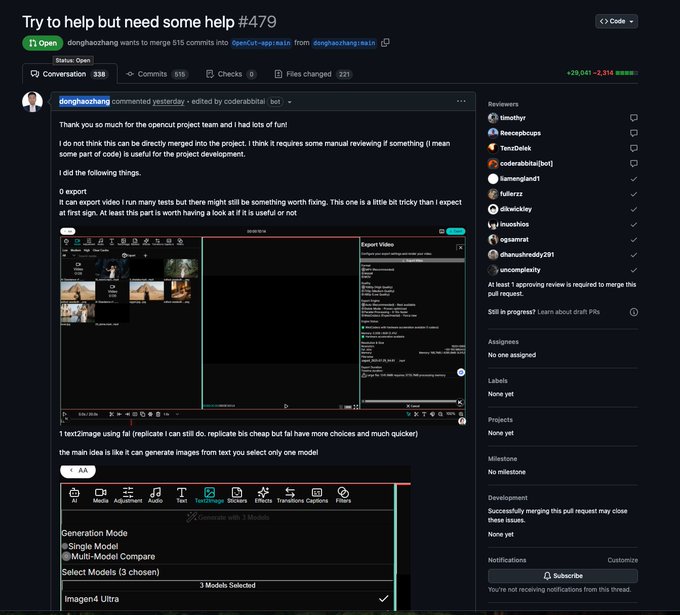Screen dimensions: 680x615
Task: Select the Media camera icon in editor toolbar
Action: click(101, 495)
